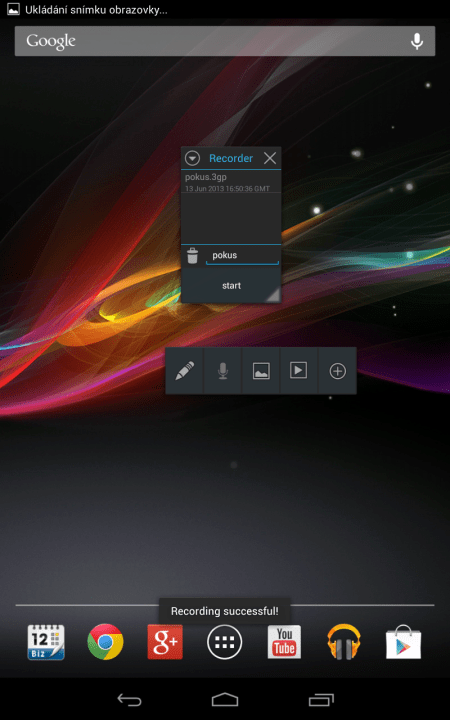The height and width of the screenshot is (720, 450).
Task: Open the Business Calendar app
Action: (x=45, y=642)
